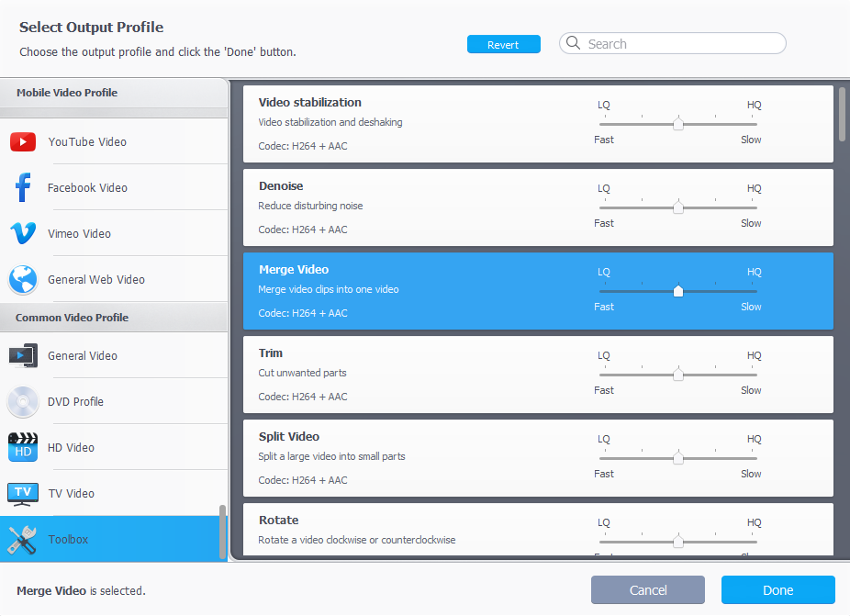Screen dimensions: 850x616
Task: Click the HD clapperboard icon
Action: click(x=23, y=447)
